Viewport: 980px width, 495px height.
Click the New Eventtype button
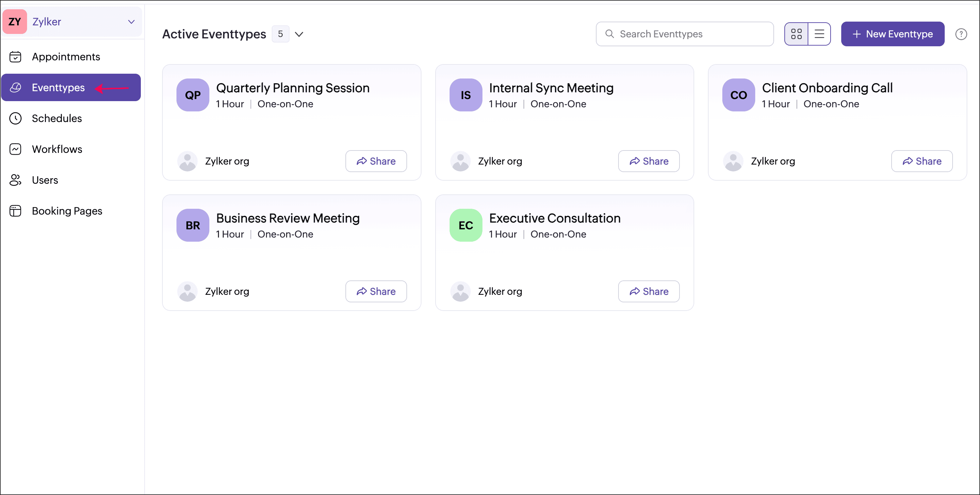pos(892,34)
